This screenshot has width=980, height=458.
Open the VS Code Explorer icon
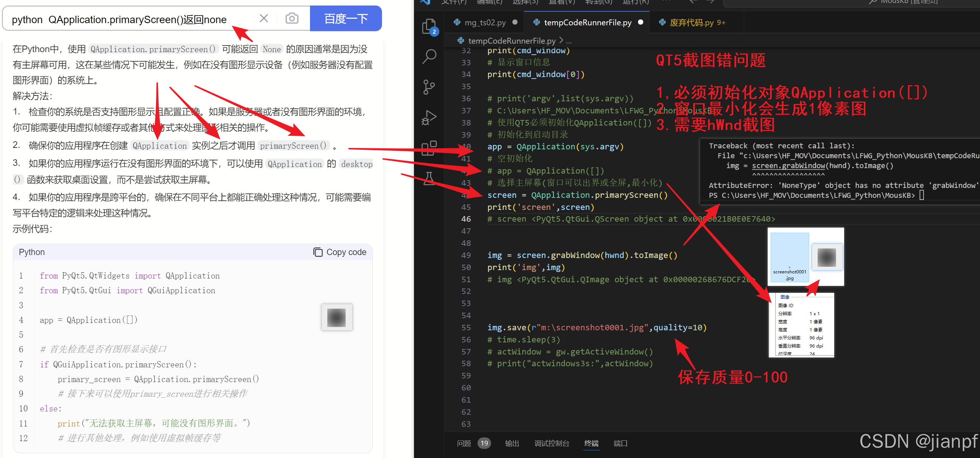pos(429,26)
